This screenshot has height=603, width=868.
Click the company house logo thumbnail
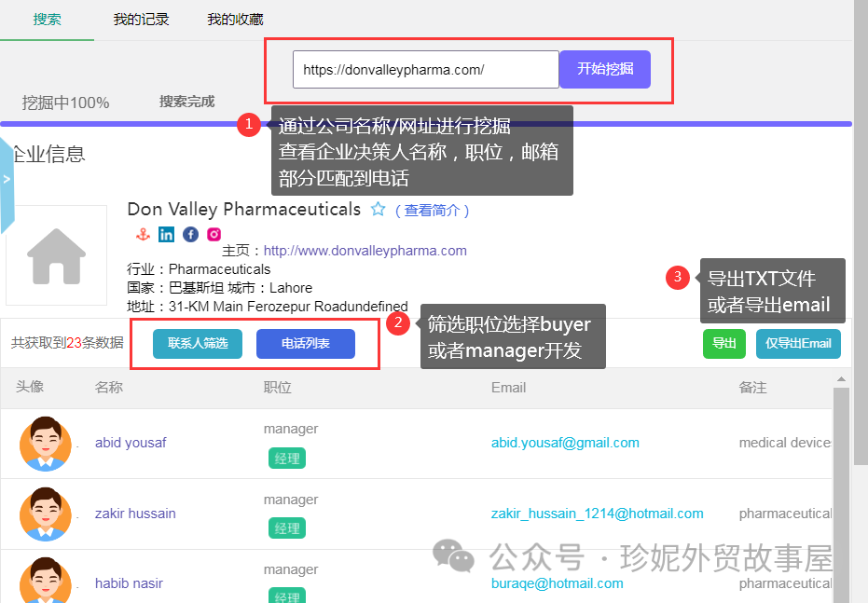(57, 255)
